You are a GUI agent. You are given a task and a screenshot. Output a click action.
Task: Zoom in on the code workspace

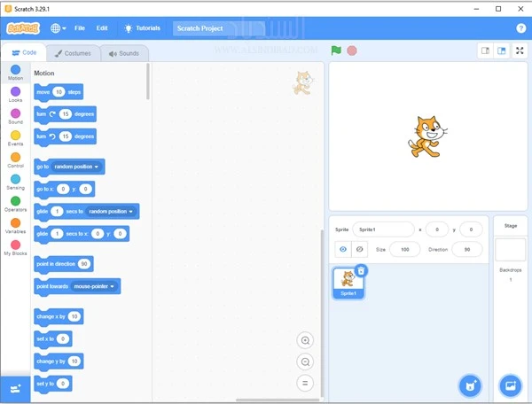[x=305, y=341]
